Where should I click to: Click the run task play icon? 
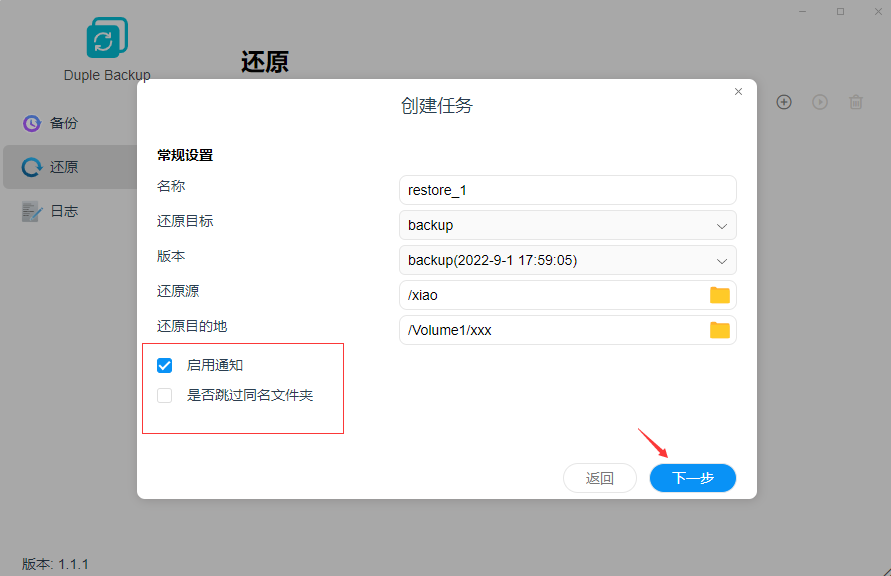[x=820, y=102]
